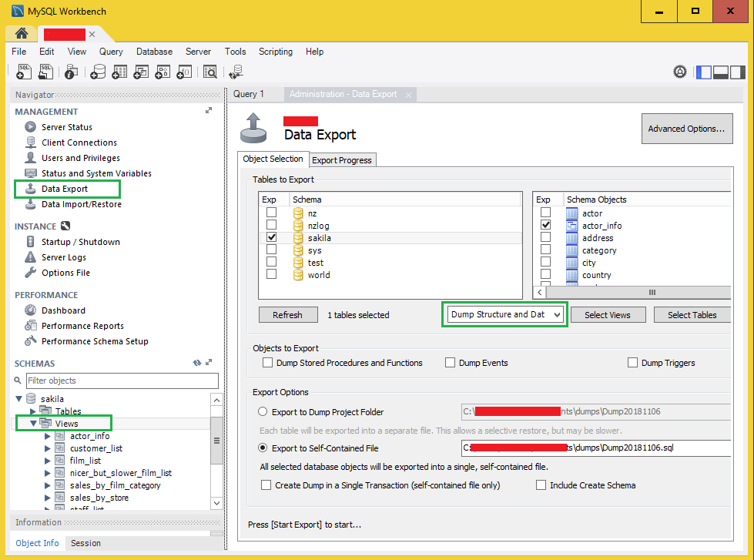This screenshot has height=560, width=754.
Task: Click the Options File wrench icon
Action: (30, 273)
